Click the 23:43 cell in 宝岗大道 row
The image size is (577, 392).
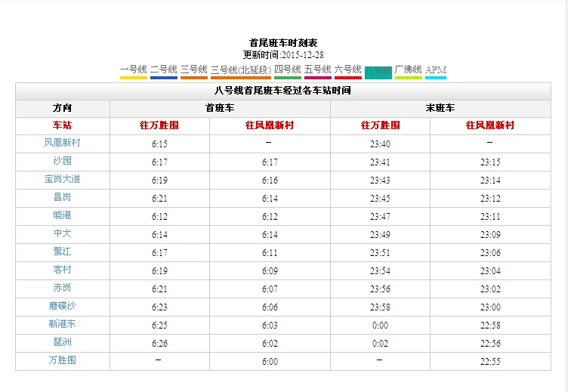tap(380, 181)
